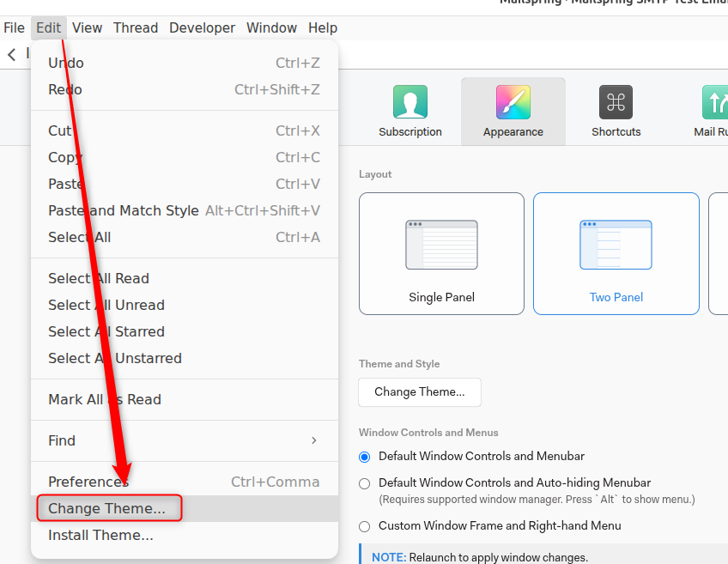Open the Developer menu
This screenshot has height=564, width=728.
202,27
